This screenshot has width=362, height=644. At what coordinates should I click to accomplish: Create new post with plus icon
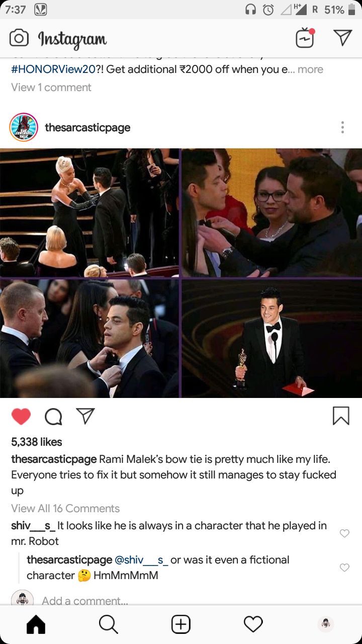(x=181, y=624)
